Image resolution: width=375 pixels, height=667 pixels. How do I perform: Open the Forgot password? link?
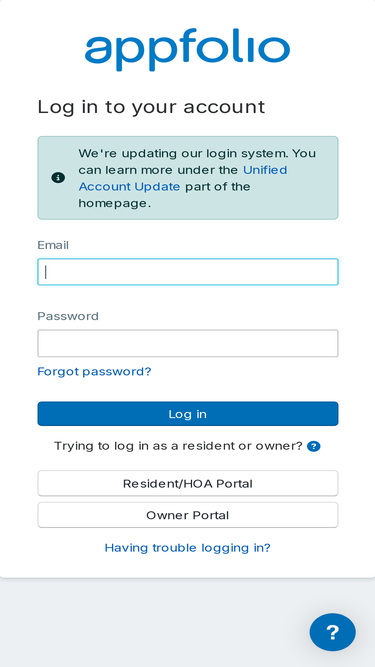[x=94, y=372]
